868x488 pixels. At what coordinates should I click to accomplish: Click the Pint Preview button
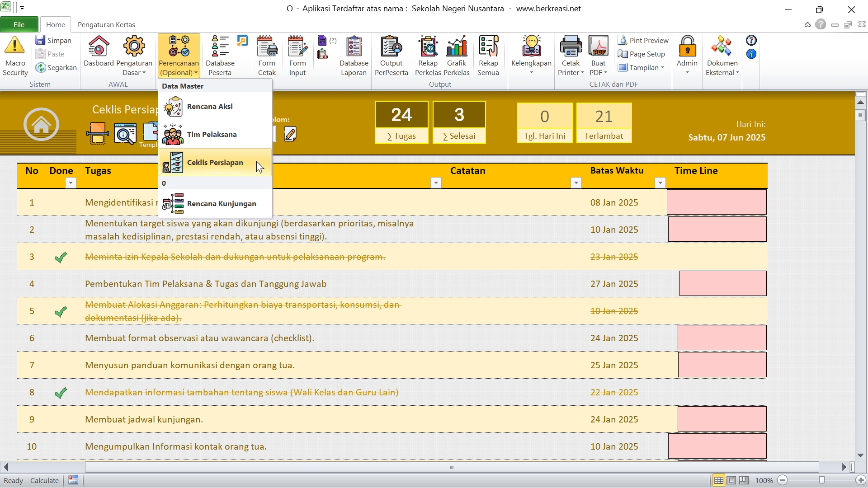tap(643, 40)
